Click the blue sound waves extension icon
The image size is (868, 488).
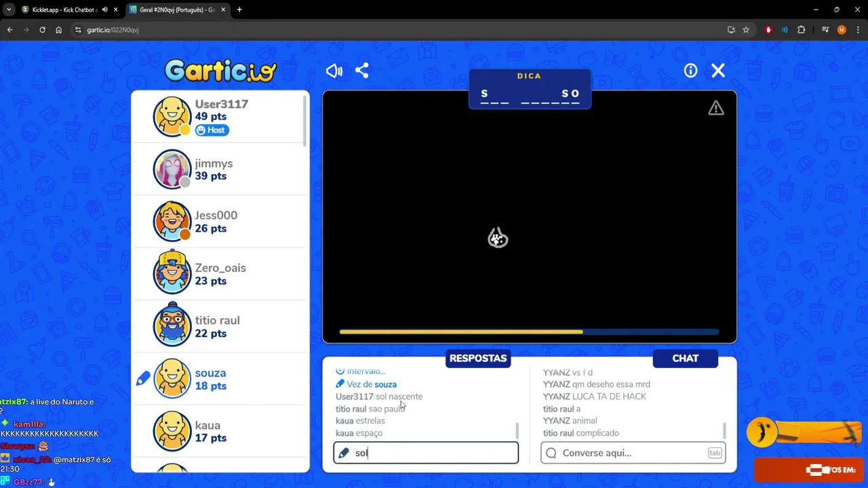point(785,30)
